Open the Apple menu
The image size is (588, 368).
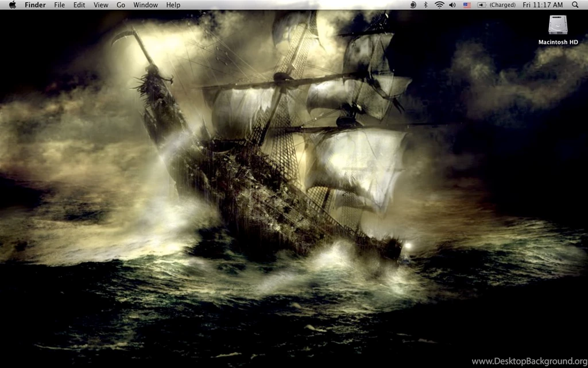pyautogui.click(x=12, y=5)
